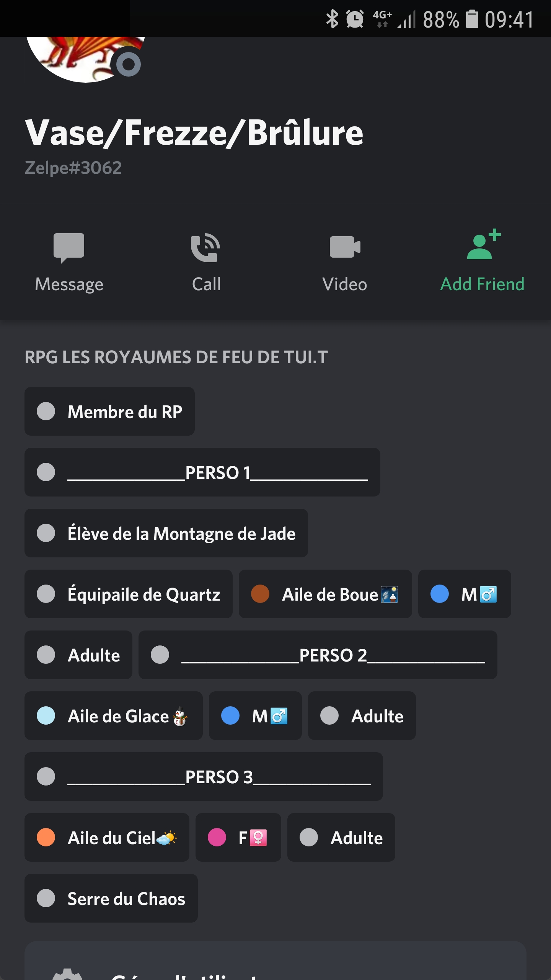This screenshot has width=551, height=980.
Task: Start a video call with camera icon
Action: point(345,247)
